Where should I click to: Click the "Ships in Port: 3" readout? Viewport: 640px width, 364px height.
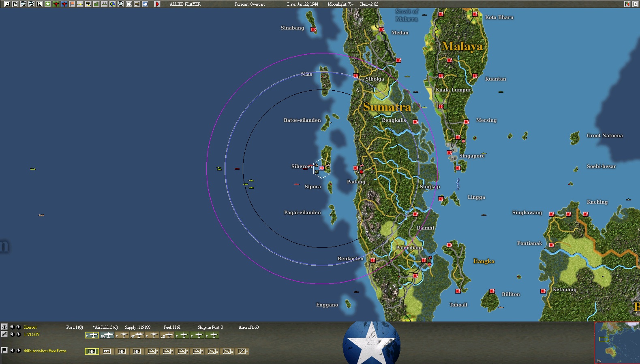tap(210, 327)
